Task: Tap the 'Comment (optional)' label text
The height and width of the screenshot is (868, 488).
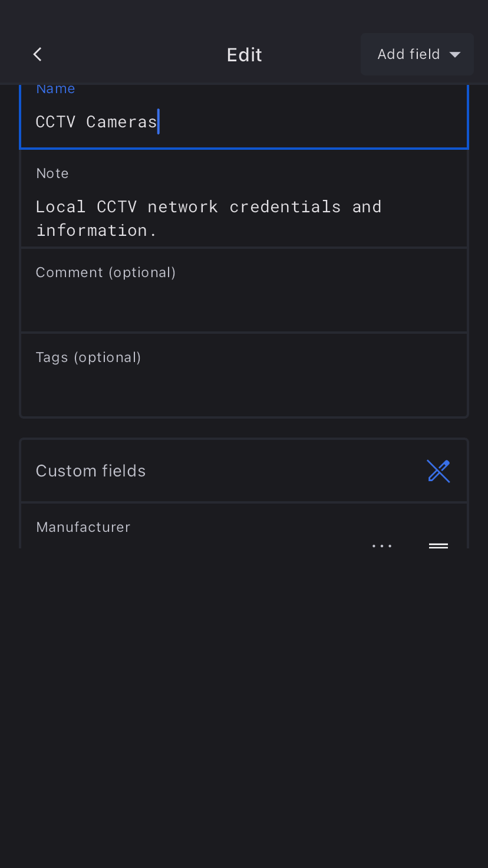Action: point(105,272)
